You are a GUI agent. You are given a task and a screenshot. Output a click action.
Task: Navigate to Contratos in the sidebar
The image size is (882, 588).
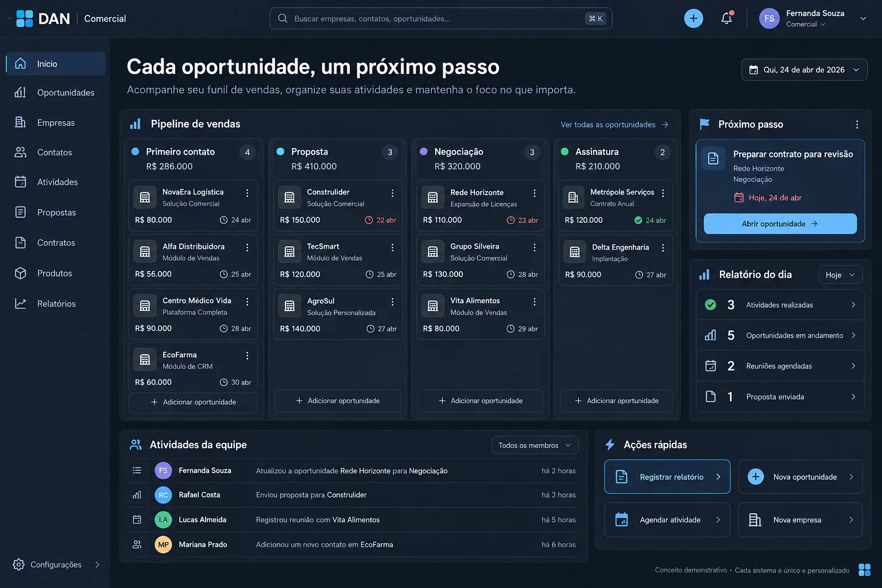[56, 243]
